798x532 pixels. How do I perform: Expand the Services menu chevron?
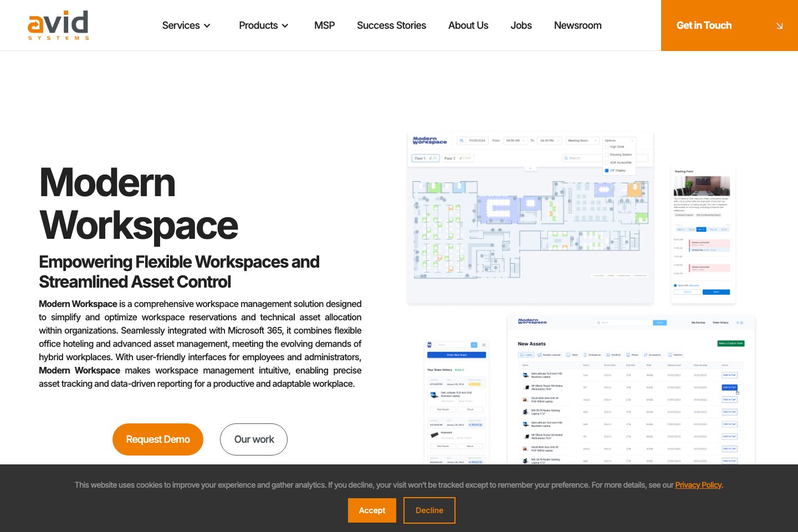point(207,25)
